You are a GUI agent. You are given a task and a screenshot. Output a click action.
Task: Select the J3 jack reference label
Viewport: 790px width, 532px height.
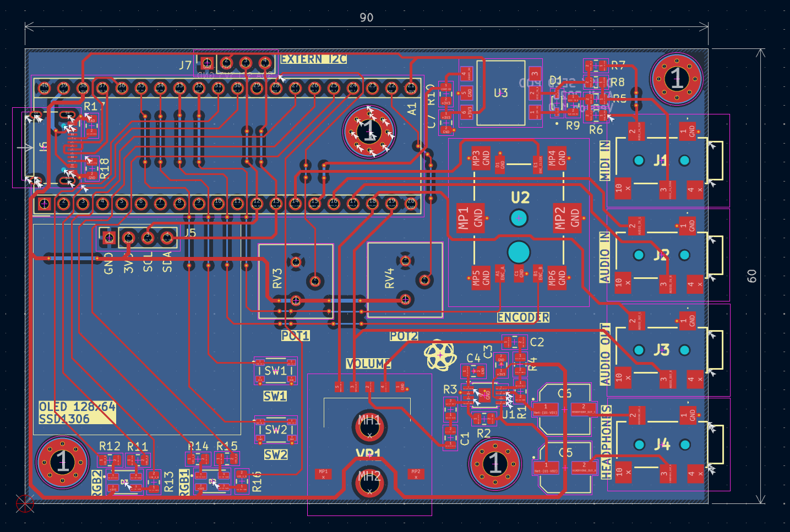click(661, 350)
